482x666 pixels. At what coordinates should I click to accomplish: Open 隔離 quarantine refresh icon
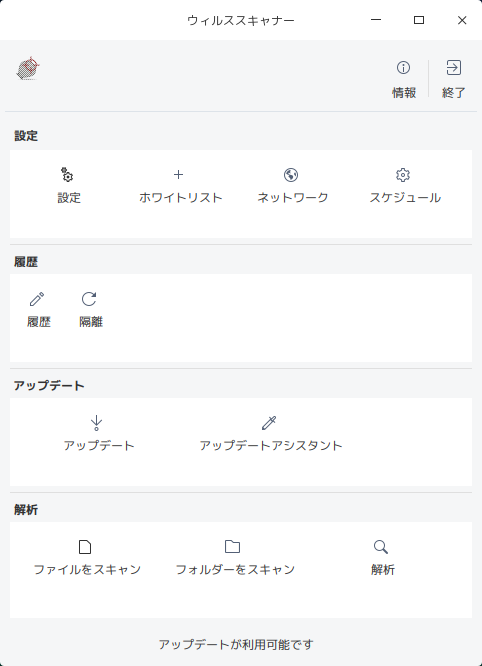89,299
